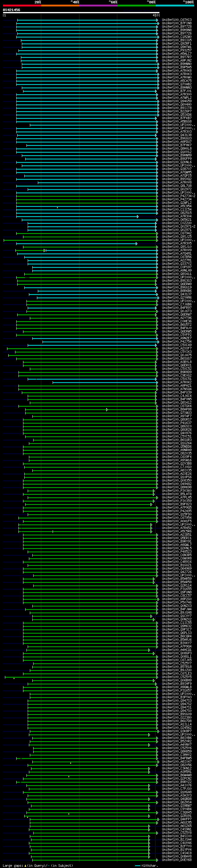
Task: Click the label UniRef100_P31657
Action: (x=176, y=690)
